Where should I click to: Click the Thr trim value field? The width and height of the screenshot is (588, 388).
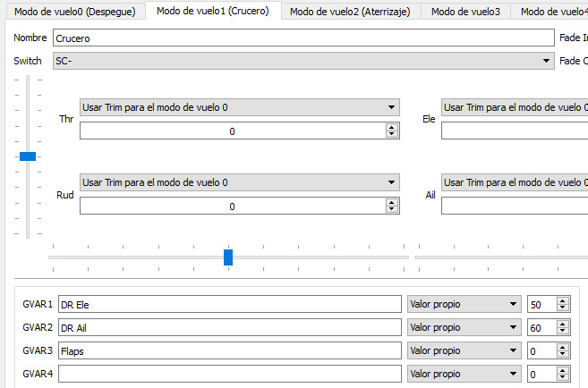232,131
